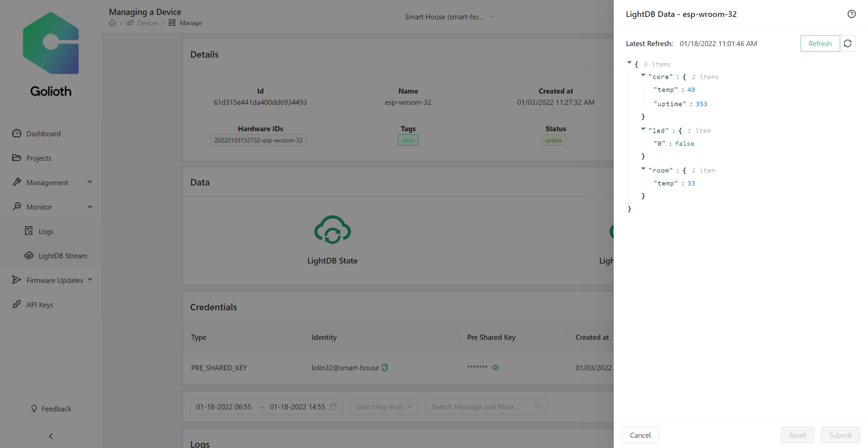Click the circular sync icon beside Refresh
This screenshot has width=868, height=448.
(x=847, y=43)
